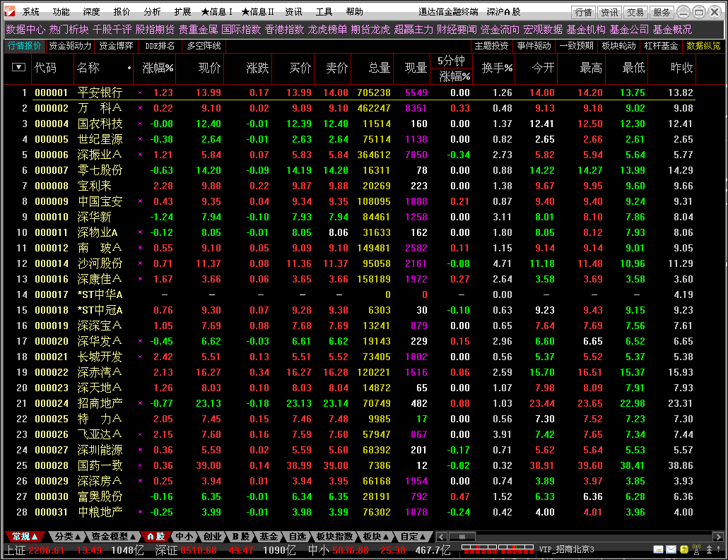The image size is (728, 560).
Task: Click the small dot next to 名称 header
Action: pyautogui.click(x=129, y=68)
